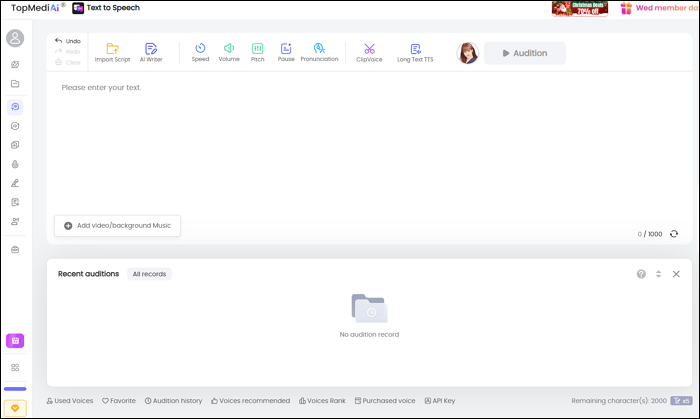Click the refresh icon beside character count
The height and width of the screenshot is (419, 700).
(674, 234)
